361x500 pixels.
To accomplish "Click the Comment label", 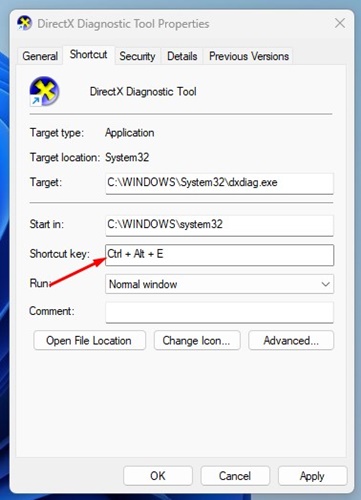I will click(52, 311).
